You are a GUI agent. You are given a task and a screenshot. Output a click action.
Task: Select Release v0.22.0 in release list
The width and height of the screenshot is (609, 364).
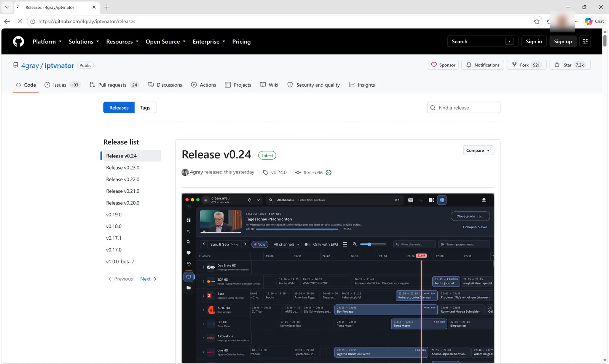(x=132, y=179)
